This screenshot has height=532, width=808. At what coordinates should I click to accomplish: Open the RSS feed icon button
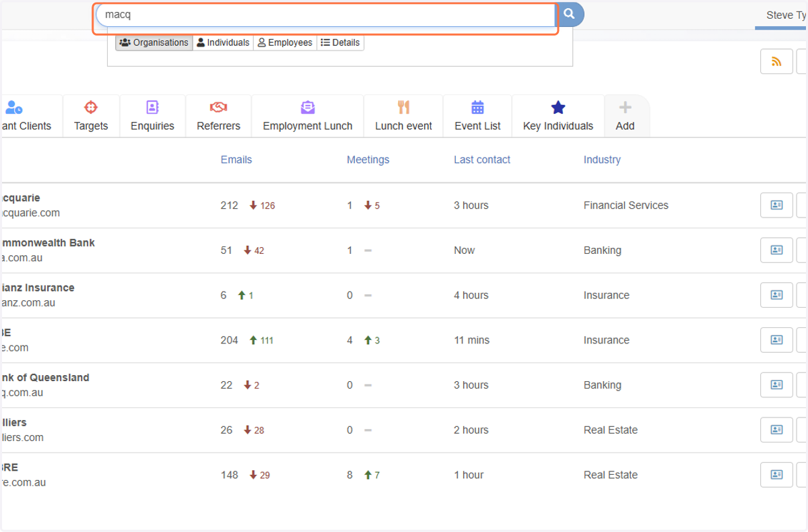(776, 61)
